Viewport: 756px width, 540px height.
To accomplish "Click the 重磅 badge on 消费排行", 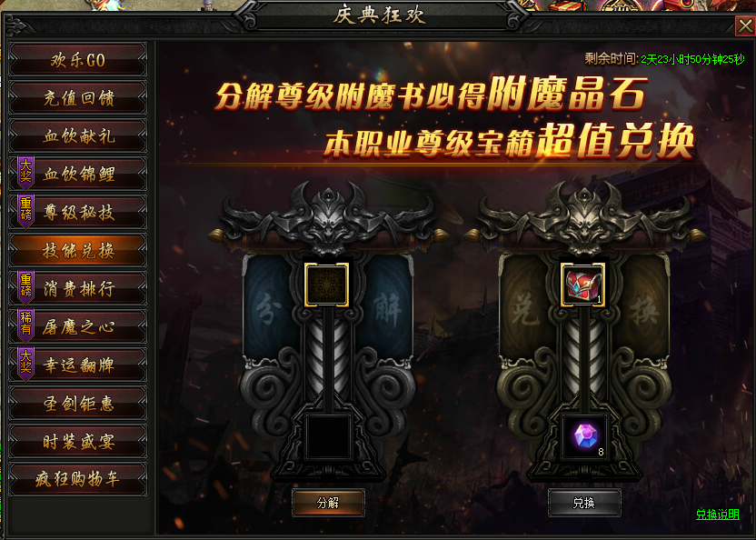I will [x=25, y=287].
